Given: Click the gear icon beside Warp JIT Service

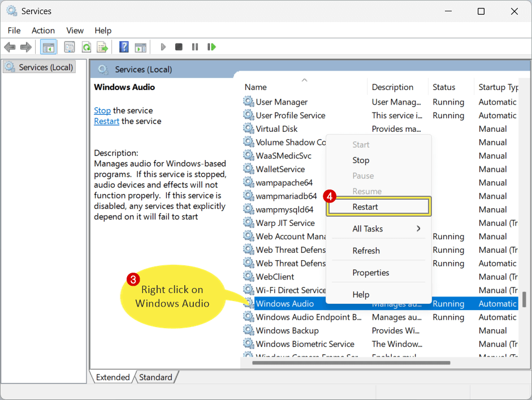Looking at the screenshot, I should (x=248, y=223).
